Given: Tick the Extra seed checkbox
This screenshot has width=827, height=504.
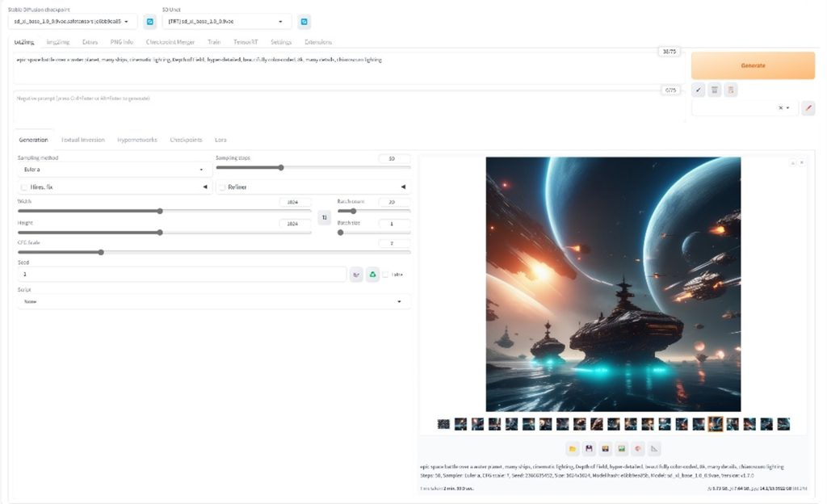Looking at the screenshot, I should [x=385, y=274].
